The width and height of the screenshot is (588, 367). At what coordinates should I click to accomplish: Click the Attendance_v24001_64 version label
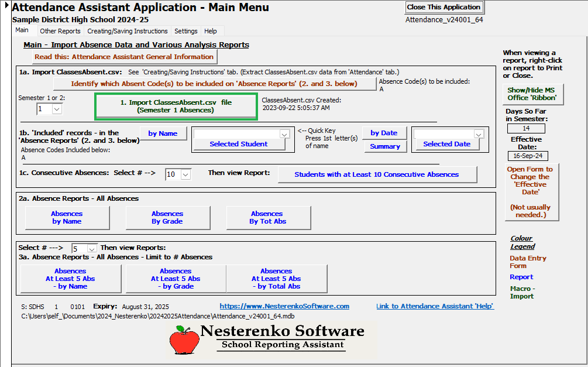444,20
